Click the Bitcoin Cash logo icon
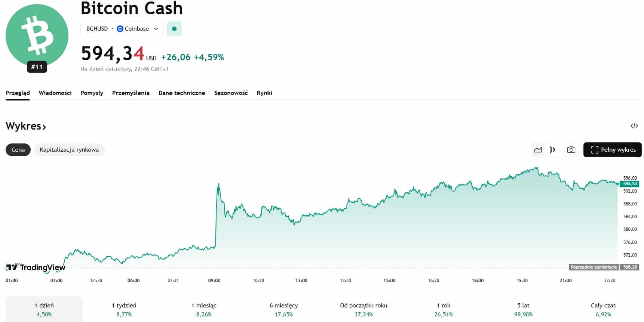This screenshot has height=322, width=644. [37, 35]
